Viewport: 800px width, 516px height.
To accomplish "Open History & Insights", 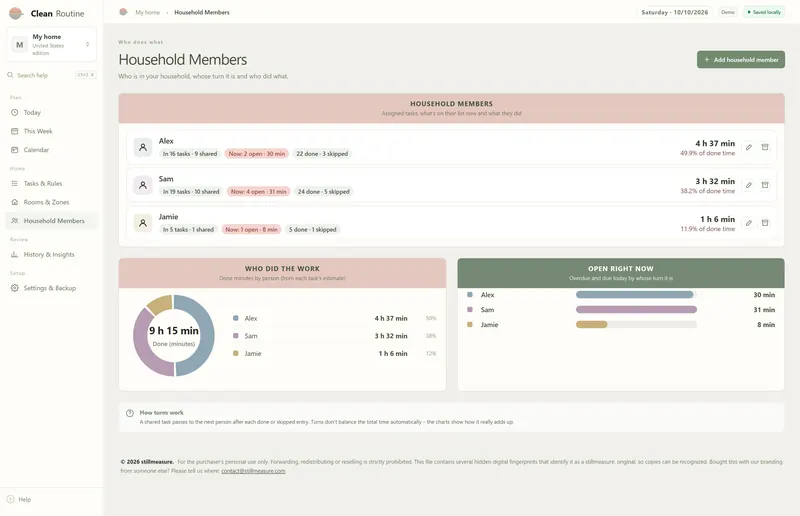I will (x=52, y=254).
